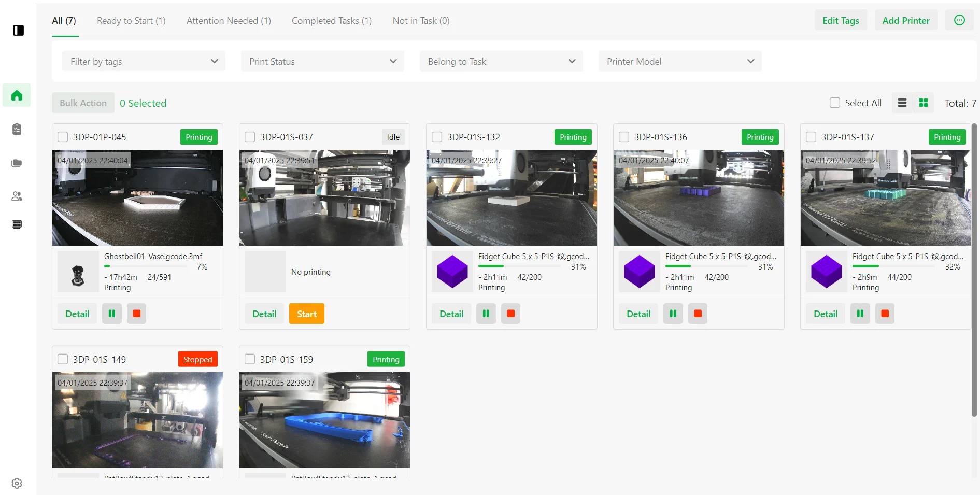Open the Home dashboard from the sidebar
This screenshot has height=495, width=980.
16,95
